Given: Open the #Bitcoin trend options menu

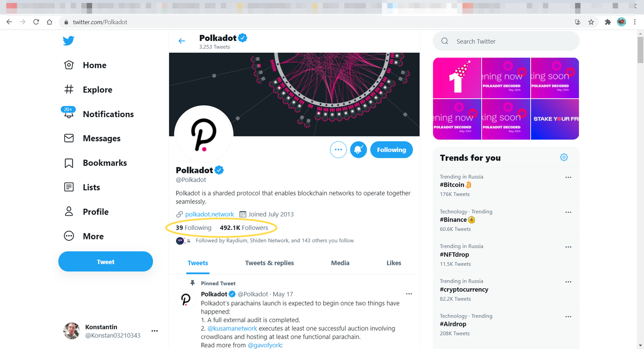Looking at the screenshot, I should [568, 177].
